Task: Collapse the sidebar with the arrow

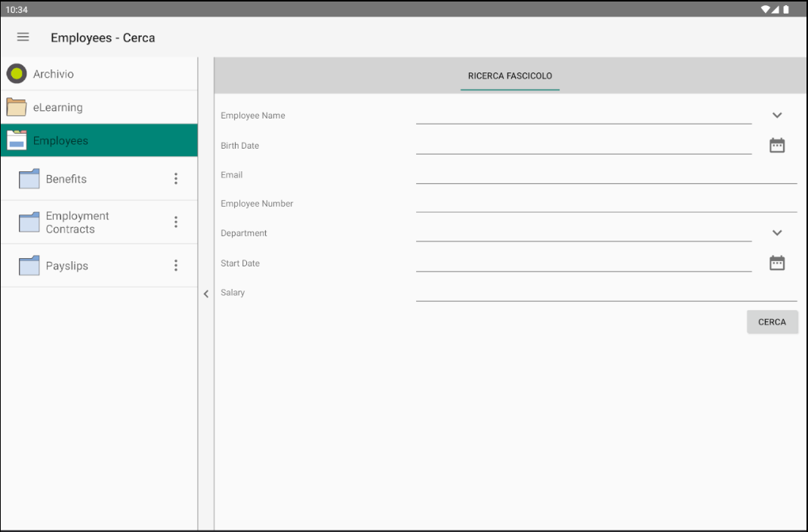Action: (205, 294)
